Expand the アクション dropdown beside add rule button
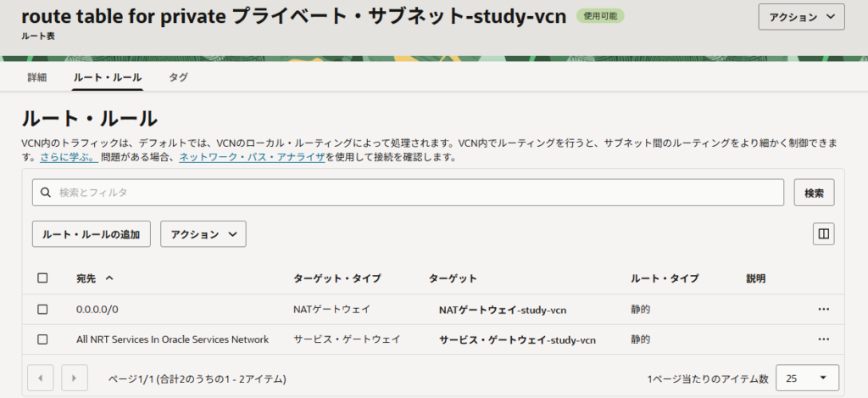The height and width of the screenshot is (398, 868). coord(203,234)
